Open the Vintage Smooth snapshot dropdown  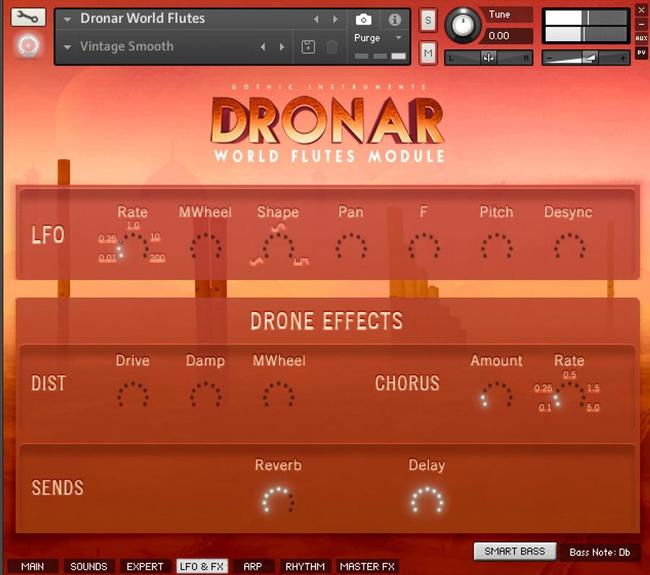point(68,47)
